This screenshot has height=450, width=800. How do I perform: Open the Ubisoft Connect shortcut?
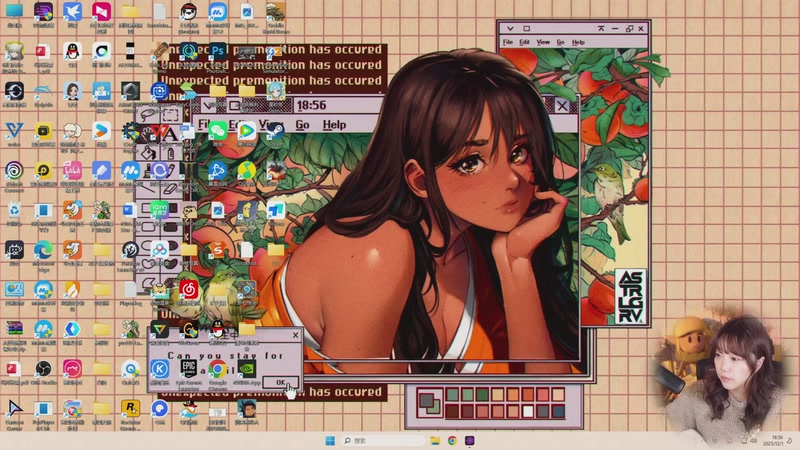(x=14, y=171)
